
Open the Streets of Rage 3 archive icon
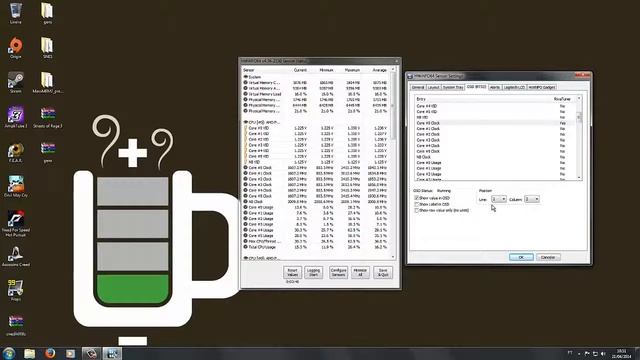click(47, 117)
